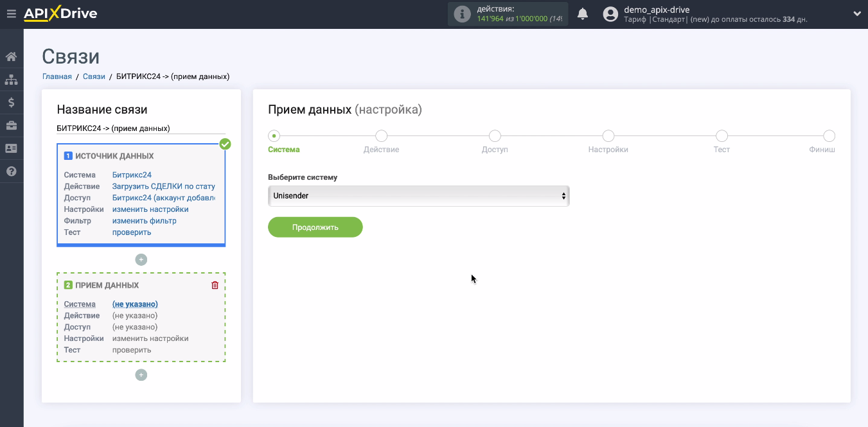Screen dimensions: 868x427
Task: Open the notifications bell
Action: (583, 13)
